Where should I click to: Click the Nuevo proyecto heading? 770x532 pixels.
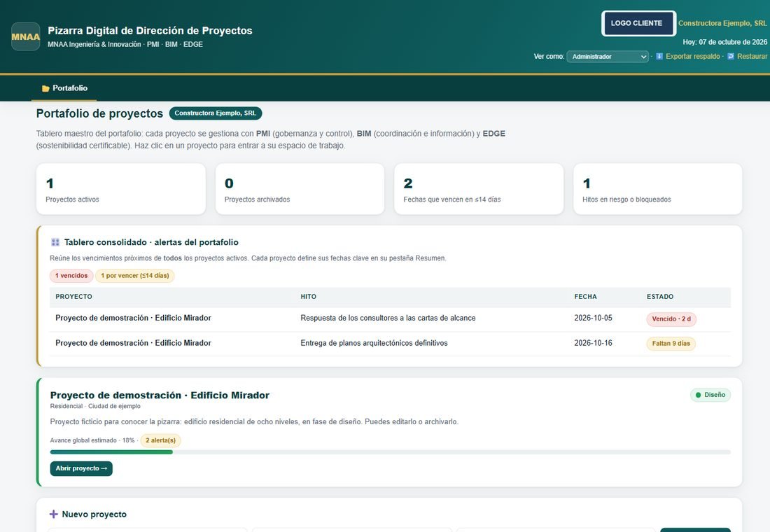94,514
